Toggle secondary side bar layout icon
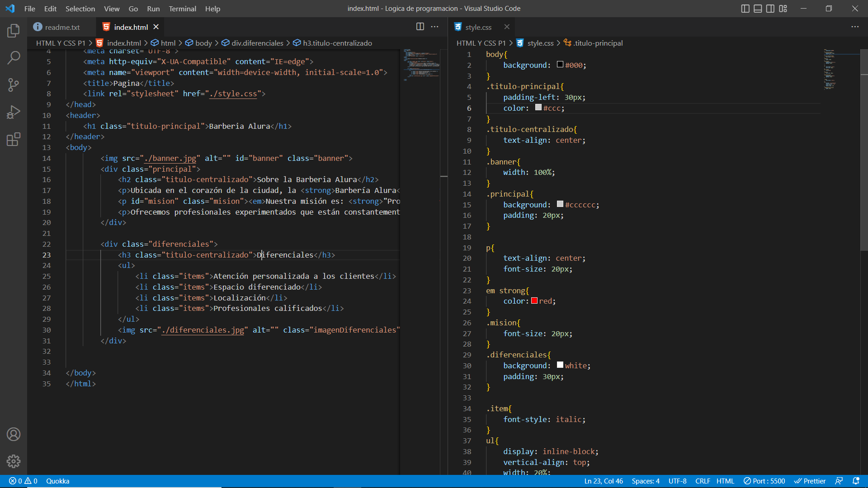Viewport: 868px width, 488px height. (770, 9)
